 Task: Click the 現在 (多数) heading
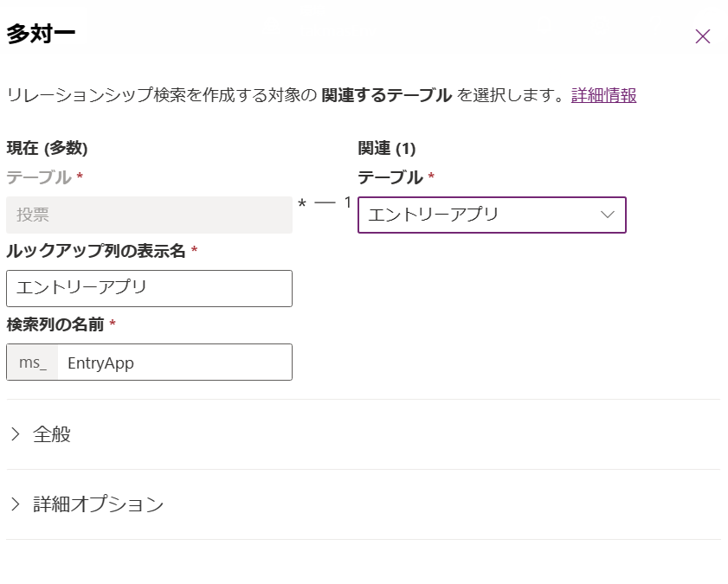(47, 148)
